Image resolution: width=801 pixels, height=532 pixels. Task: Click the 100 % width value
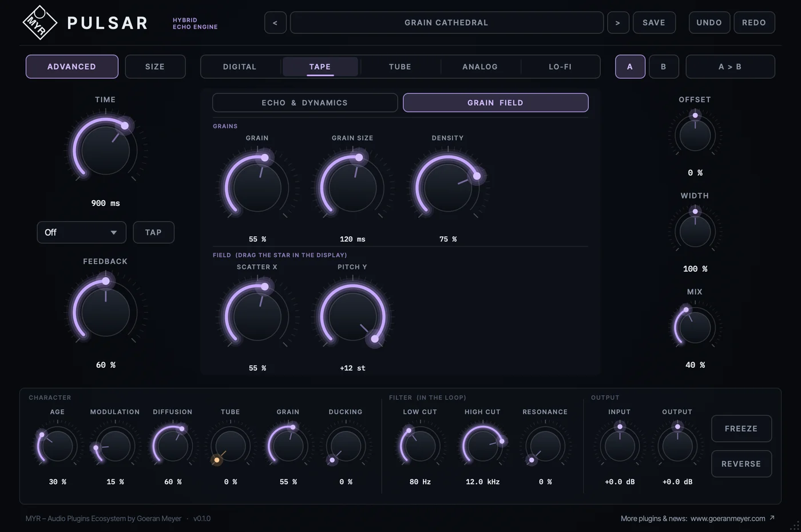(x=695, y=269)
